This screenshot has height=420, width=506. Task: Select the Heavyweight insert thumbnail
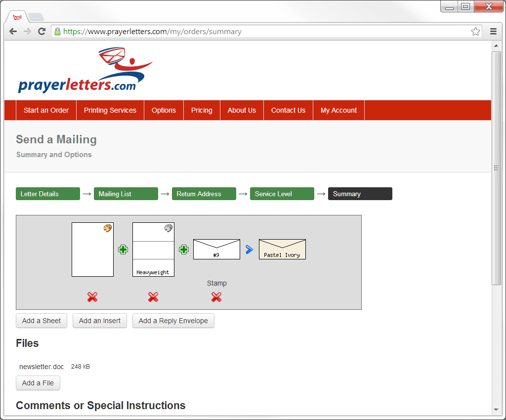pos(153,250)
